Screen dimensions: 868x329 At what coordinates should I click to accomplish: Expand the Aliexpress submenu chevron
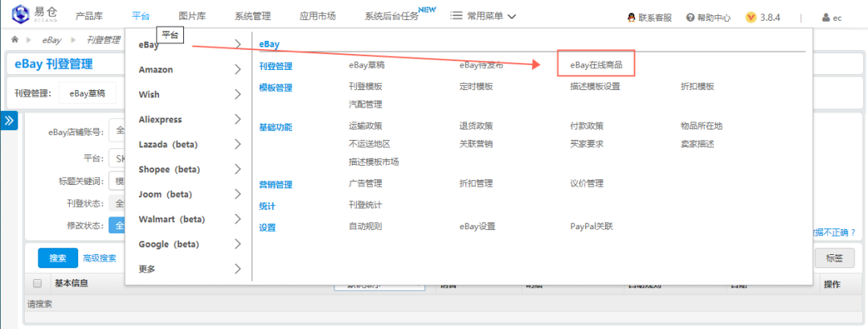pos(237,120)
